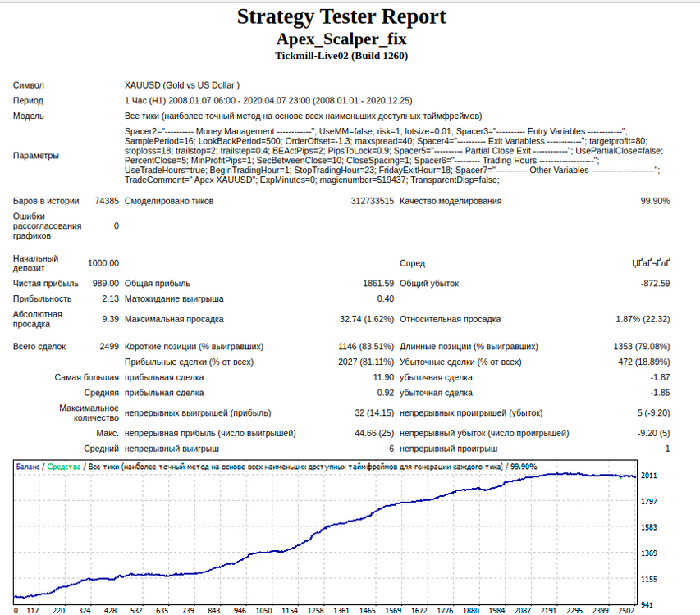Click the "Начальный депозит" label
Image resolution: width=700 pixels, height=615 pixels.
(36, 263)
